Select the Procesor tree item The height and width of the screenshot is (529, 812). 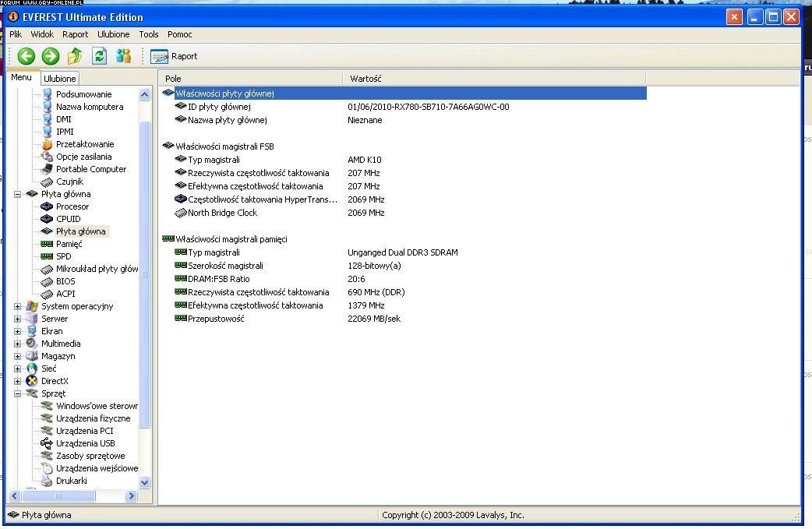[72, 206]
